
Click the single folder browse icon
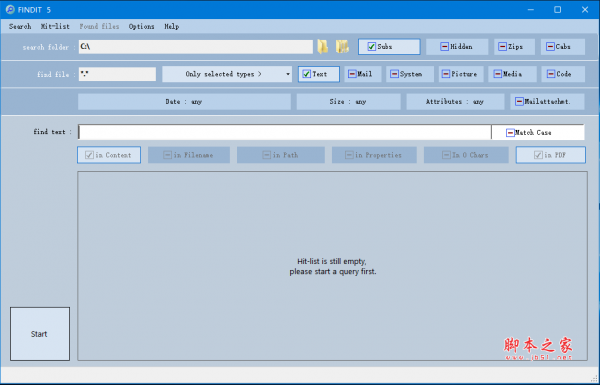(323, 47)
